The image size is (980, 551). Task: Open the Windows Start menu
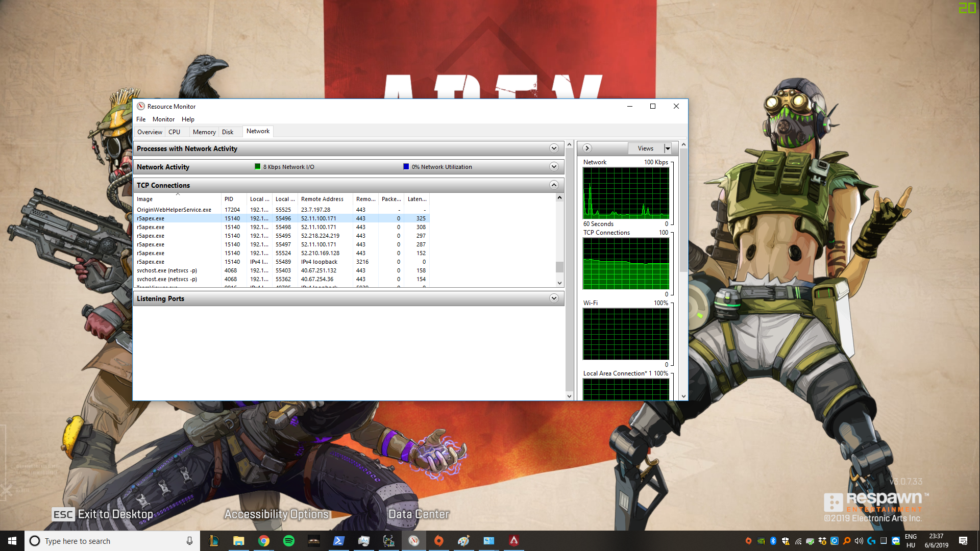click(x=12, y=541)
